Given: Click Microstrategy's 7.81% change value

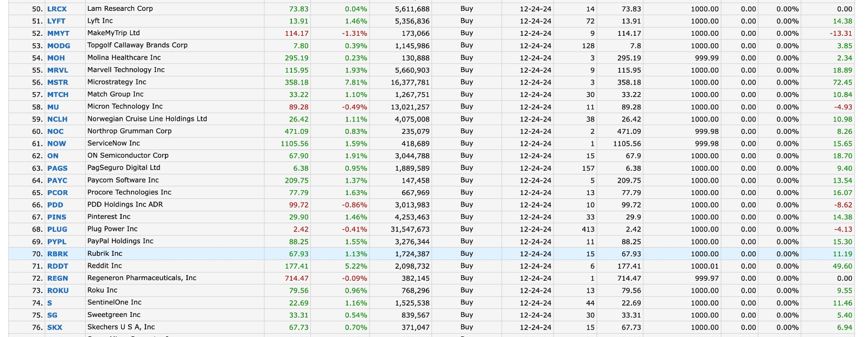Looking at the screenshot, I should (356, 82).
